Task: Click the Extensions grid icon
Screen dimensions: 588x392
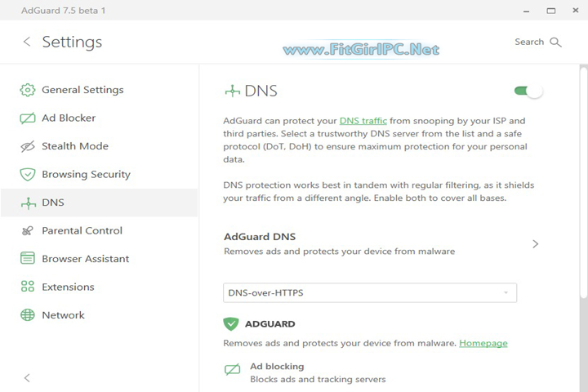Action: 28,287
